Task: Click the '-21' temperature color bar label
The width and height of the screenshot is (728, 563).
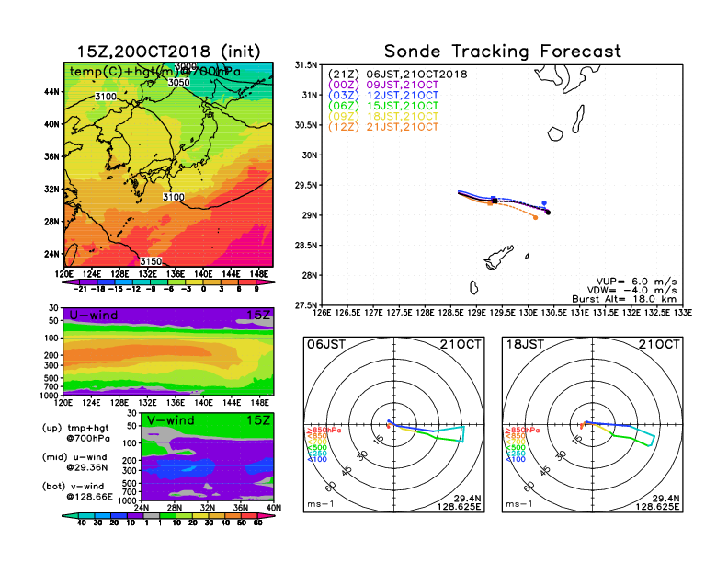Action: pyautogui.click(x=80, y=290)
